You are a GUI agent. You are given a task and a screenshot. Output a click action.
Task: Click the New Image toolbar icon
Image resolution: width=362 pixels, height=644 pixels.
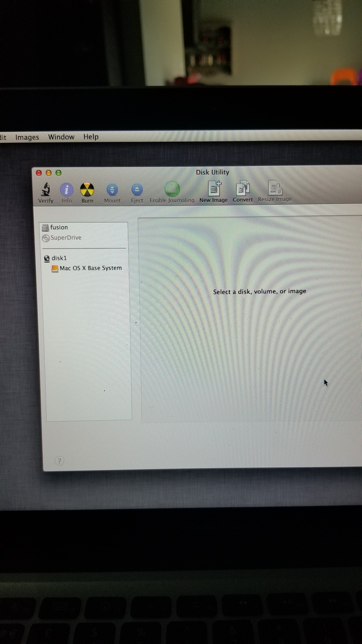(x=214, y=188)
